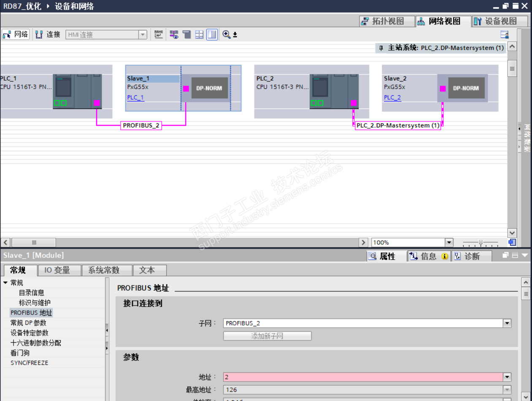Select 目录信息 in the properties tree

click(x=31, y=293)
